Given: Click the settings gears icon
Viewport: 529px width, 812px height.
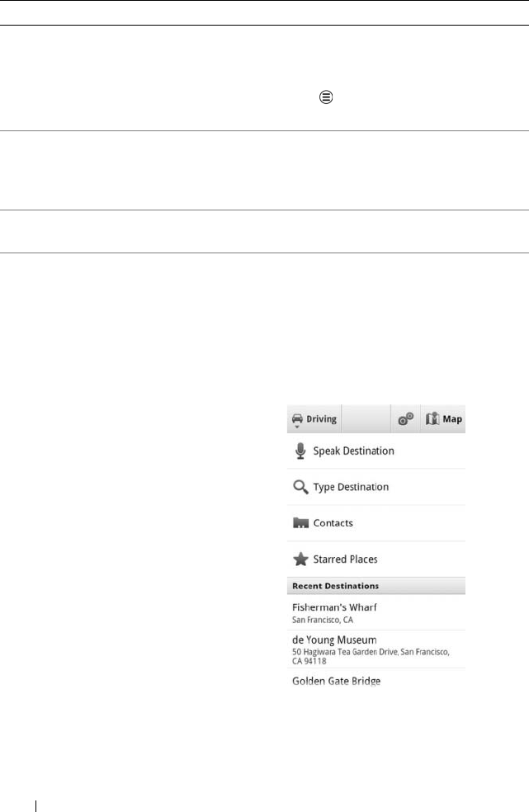Looking at the screenshot, I should (x=405, y=419).
